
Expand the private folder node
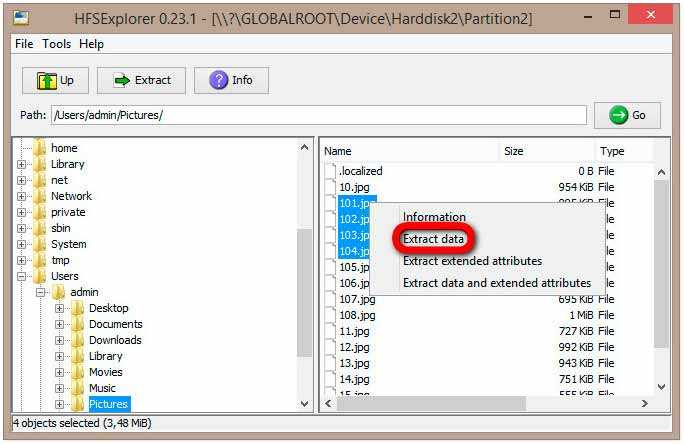coord(21,212)
